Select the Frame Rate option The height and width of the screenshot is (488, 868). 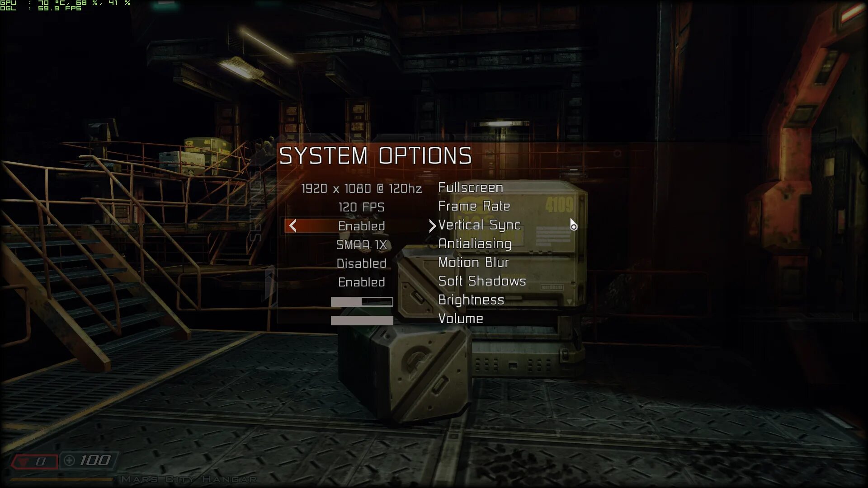474,206
